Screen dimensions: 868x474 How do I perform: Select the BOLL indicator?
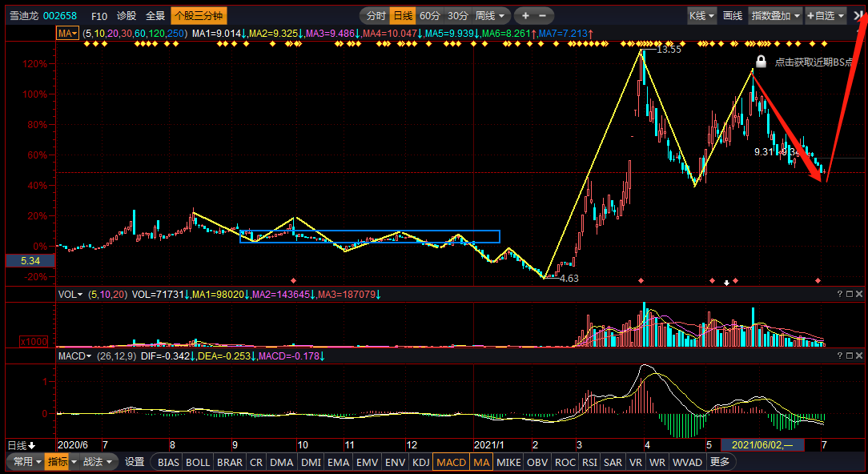pyautogui.click(x=198, y=462)
